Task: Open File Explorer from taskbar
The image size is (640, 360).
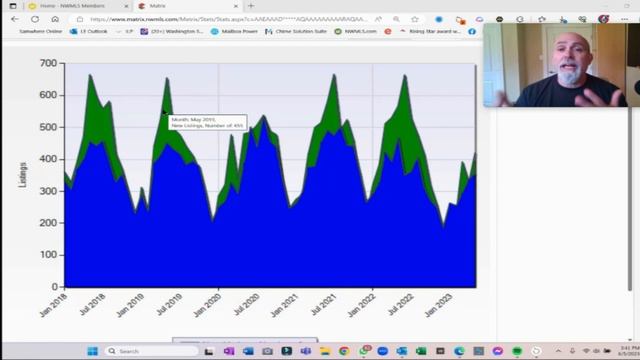Action: [x=325, y=351]
